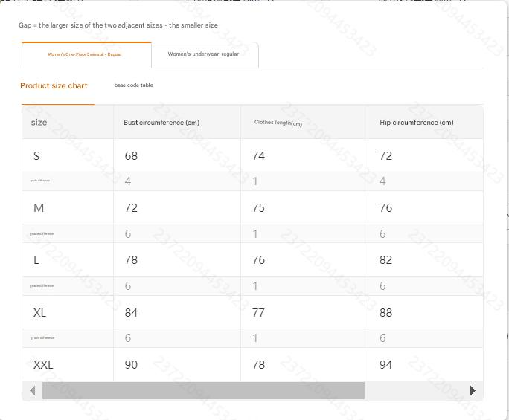The height and width of the screenshot is (420, 509).
Task: Click the Bust circumference (cm) column header
Action: (161, 123)
